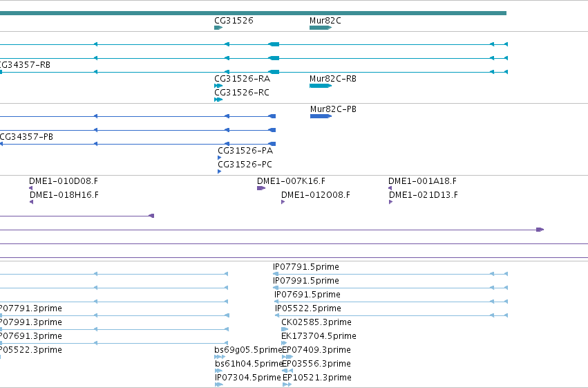Click the IP07991.5prime label

pos(306,281)
